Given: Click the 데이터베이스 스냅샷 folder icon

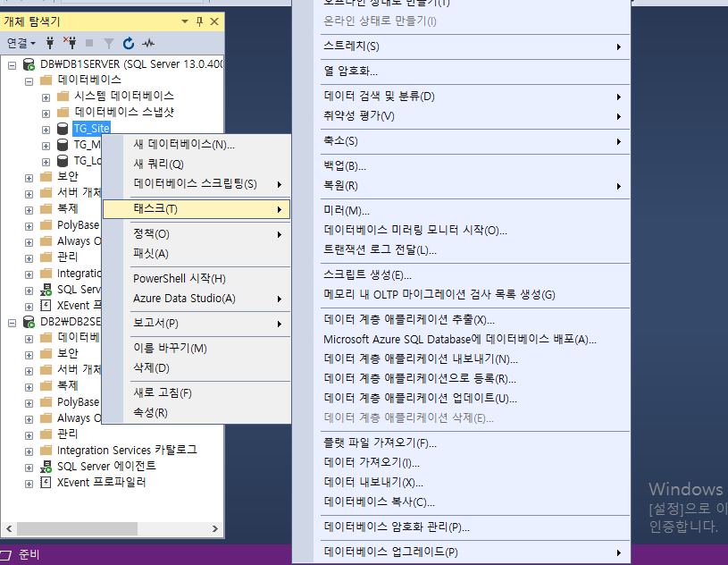Looking at the screenshot, I should tap(63, 112).
